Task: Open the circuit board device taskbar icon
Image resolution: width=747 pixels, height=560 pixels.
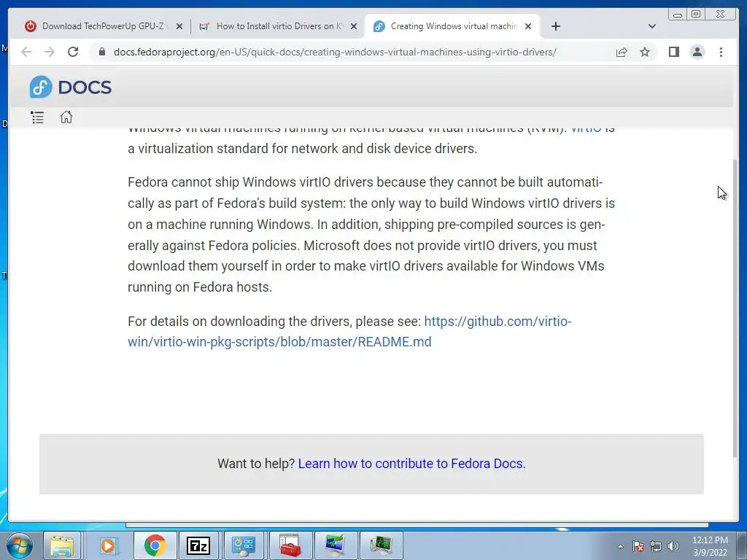Action: pos(381,545)
